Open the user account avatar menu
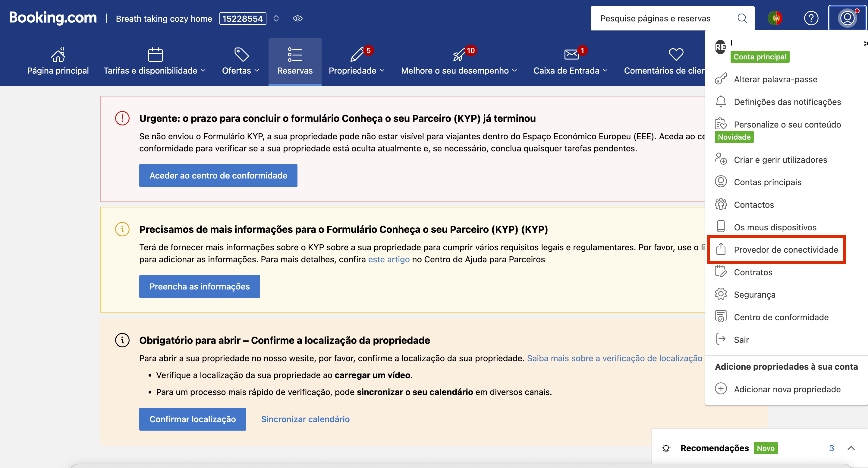The image size is (868, 468). click(847, 18)
